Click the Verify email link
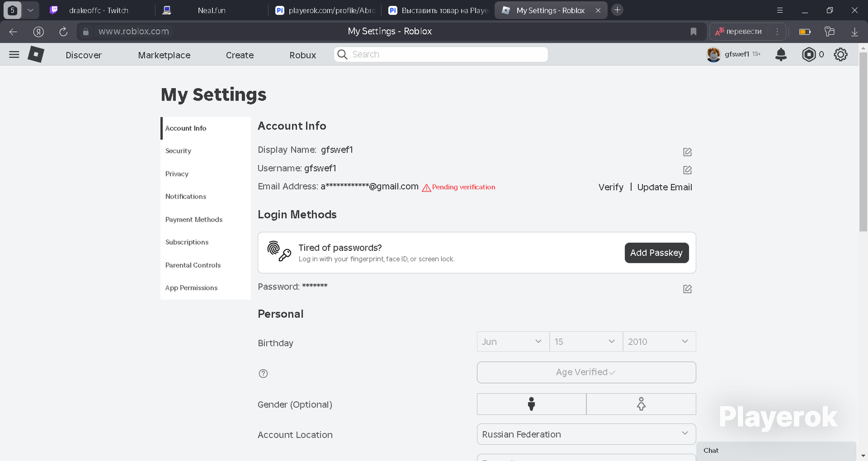Screen dimensions: 868x461 611,187
